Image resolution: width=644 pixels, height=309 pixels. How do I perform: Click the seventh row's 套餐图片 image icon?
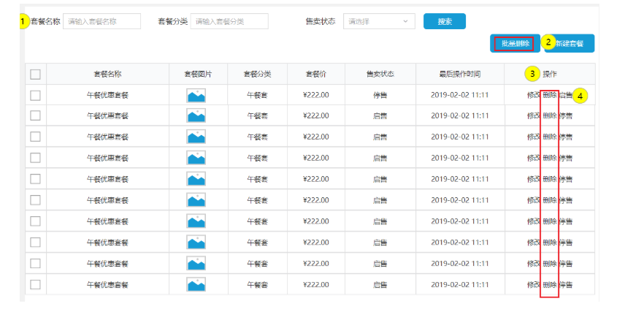(x=196, y=221)
